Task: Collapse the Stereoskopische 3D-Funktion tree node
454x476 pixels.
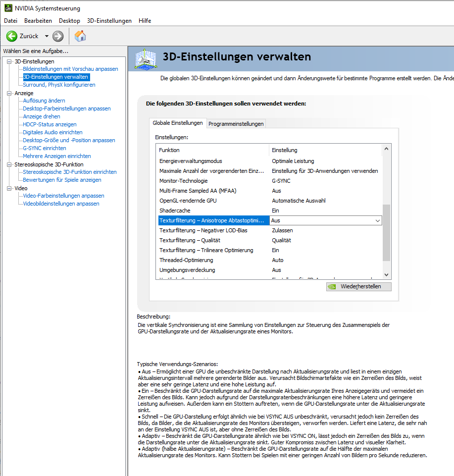Action: (9, 164)
